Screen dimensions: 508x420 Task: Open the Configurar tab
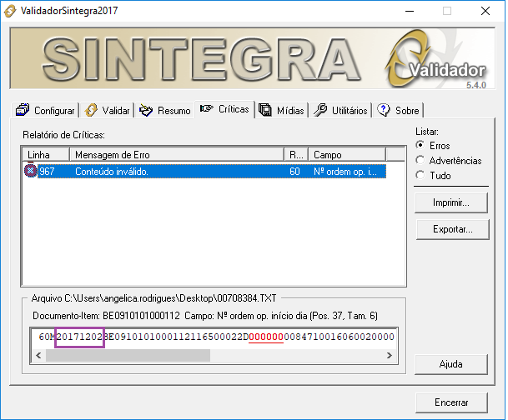(x=45, y=111)
